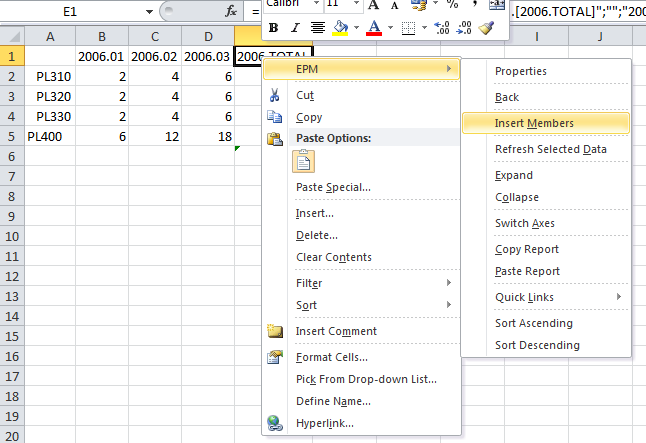
Task: Click cell 2006.02 in row 1
Action: coord(154,56)
